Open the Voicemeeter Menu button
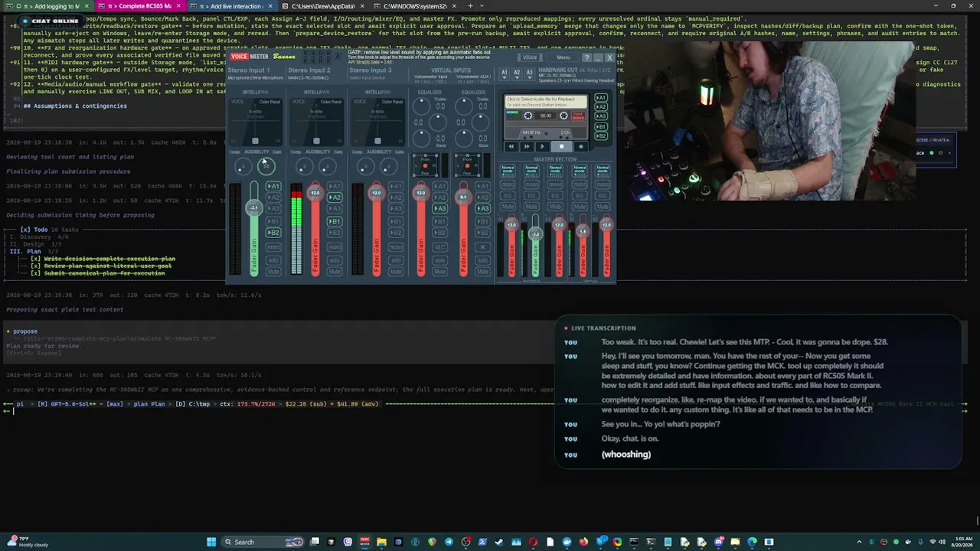This screenshot has width=980, height=551. [563, 57]
